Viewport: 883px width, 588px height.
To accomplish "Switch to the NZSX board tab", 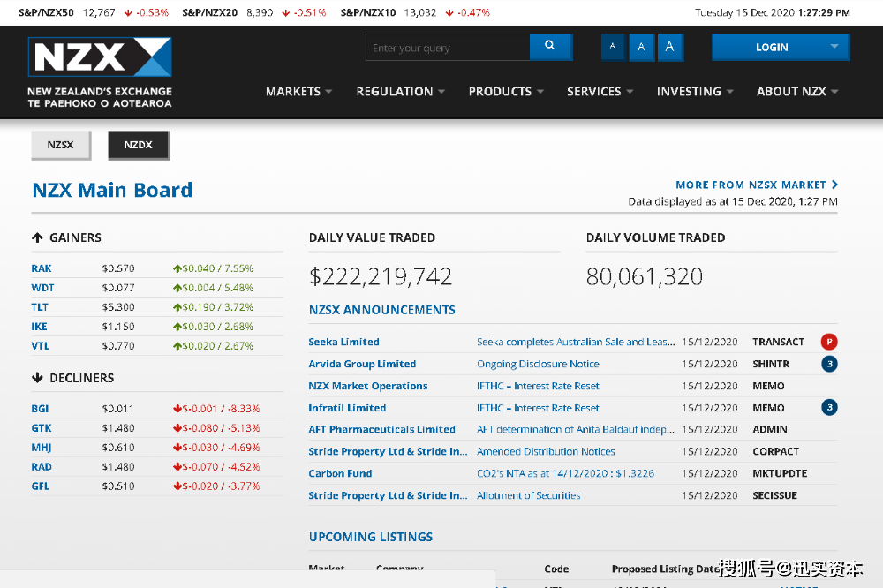I will click(61, 145).
